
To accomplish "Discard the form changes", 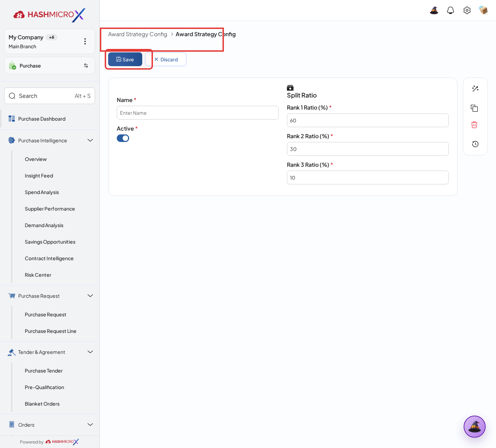I will (x=166, y=59).
